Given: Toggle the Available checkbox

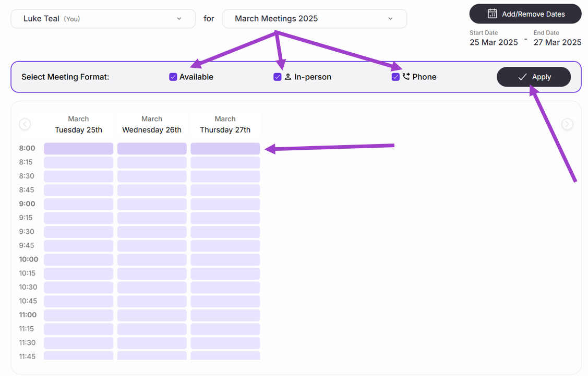Looking at the screenshot, I should coord(173,77).
